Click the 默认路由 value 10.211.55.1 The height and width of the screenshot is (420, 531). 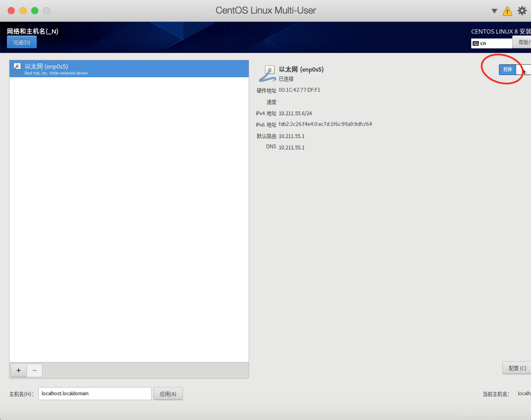coord(291,136)
